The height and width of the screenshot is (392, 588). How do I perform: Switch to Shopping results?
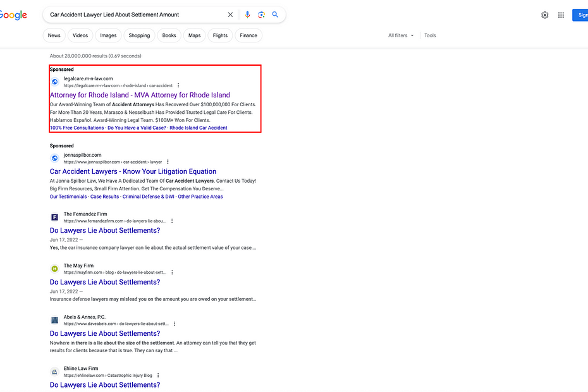(139, 35)
